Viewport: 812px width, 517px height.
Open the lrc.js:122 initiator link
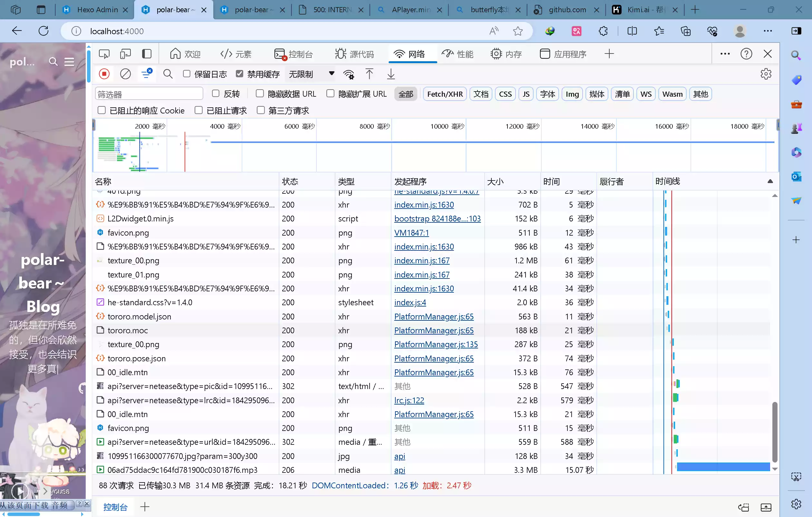point(409,400)
